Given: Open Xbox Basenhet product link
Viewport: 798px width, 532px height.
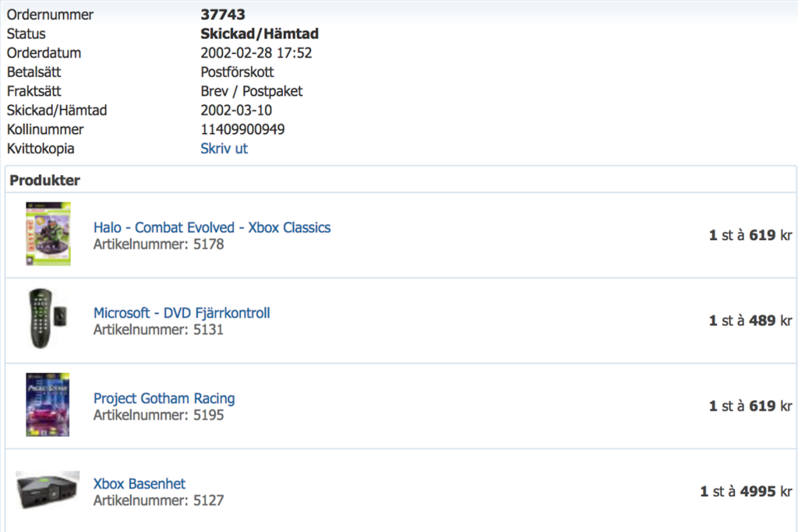Looking at the screenshot, I should 139,484.
